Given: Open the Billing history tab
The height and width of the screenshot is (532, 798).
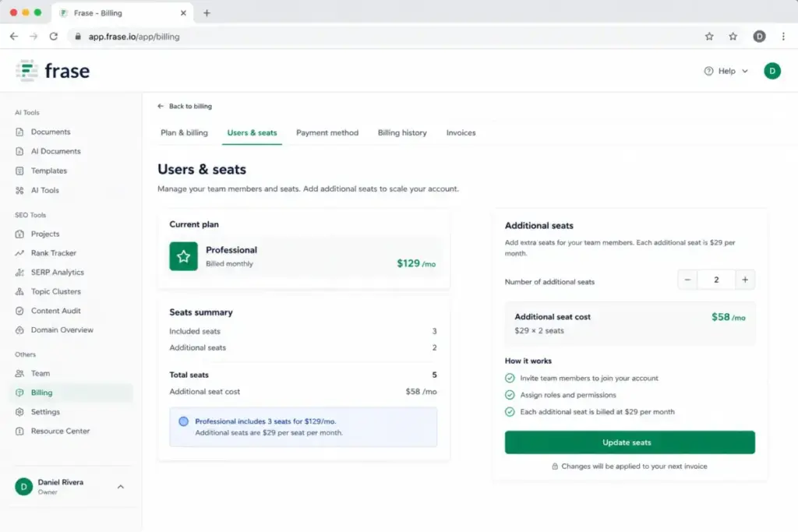Looking at the screenshot, I should [402, 132].
